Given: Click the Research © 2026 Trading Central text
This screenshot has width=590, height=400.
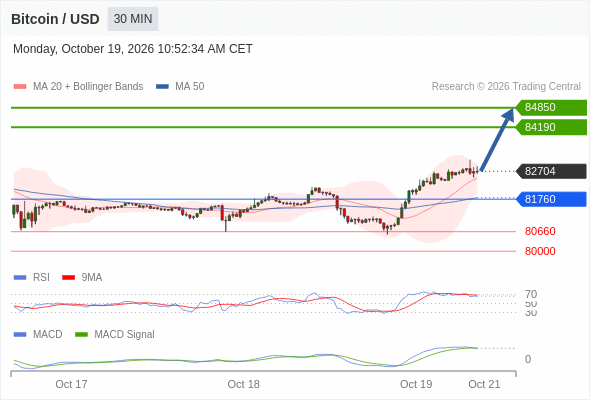Looking at the screenshot, I should point(506,87).
